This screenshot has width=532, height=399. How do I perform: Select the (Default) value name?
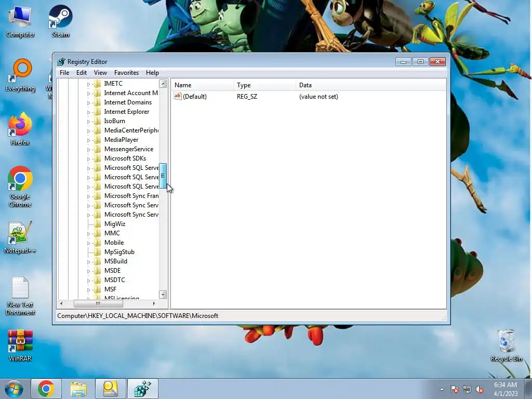pos(195,97)
